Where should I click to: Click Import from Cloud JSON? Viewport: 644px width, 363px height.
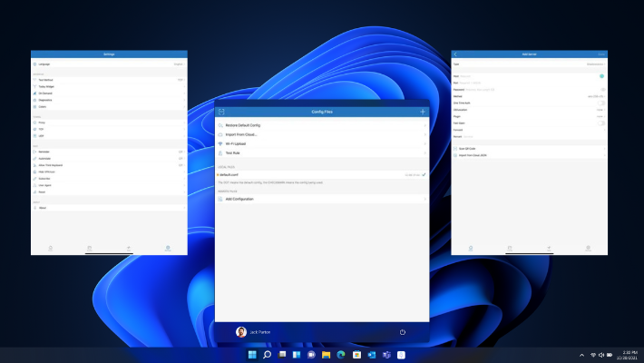click(530, 155)
